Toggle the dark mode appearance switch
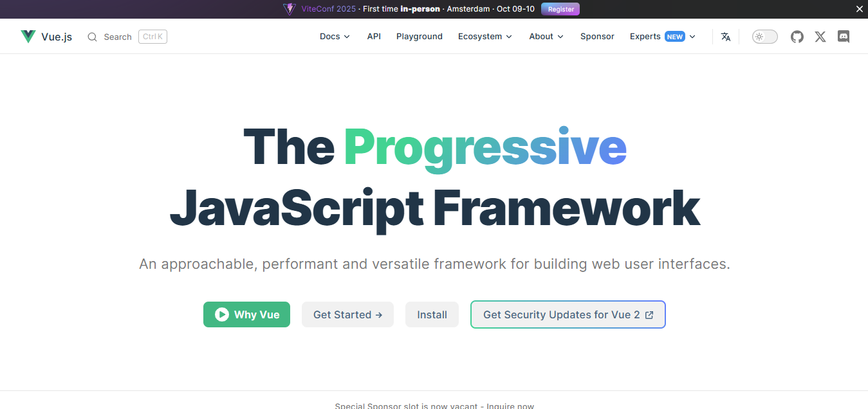Image resolution: width=868 pixels, height=409 pixels. click(x=765, y=37)
